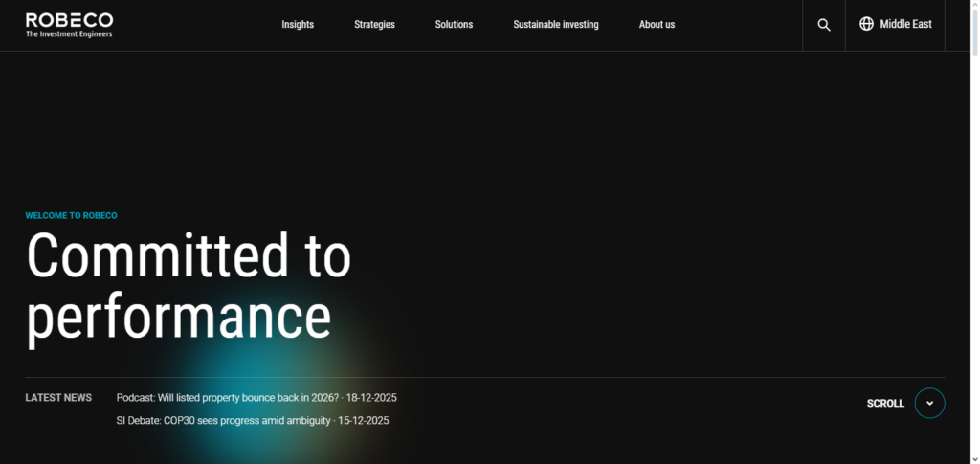Click the 18-12-2025 date on the podcast item
This screenshot has width=980, height=464.
coord(371,397)
